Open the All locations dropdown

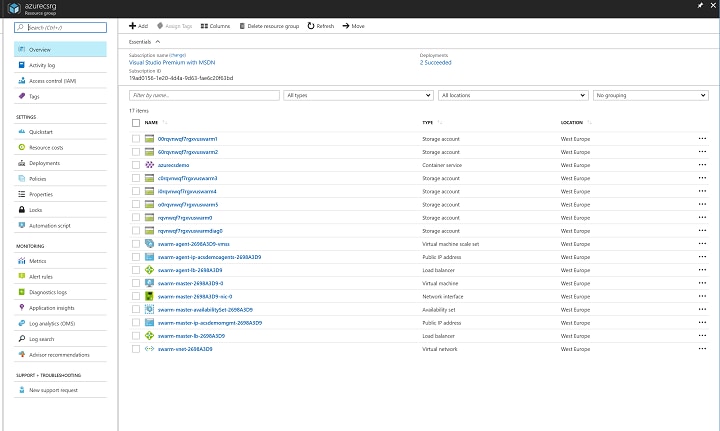pyautogui.click(x=513, y=95)
